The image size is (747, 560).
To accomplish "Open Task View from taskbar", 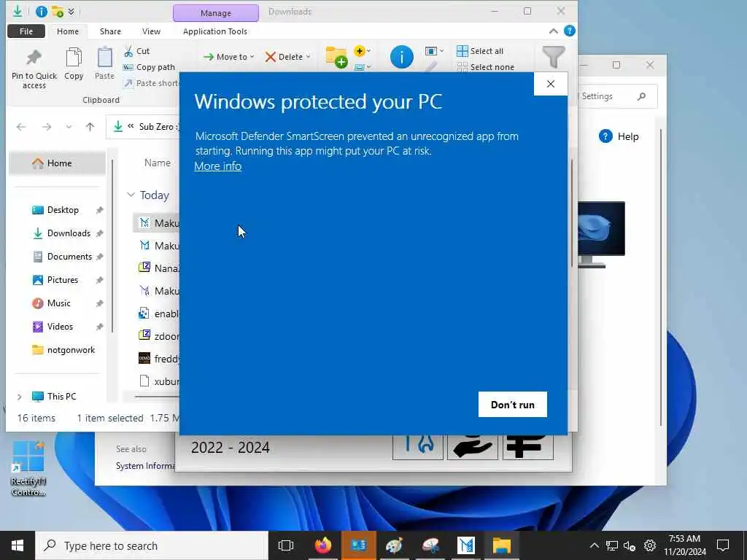I will (286, 545).
